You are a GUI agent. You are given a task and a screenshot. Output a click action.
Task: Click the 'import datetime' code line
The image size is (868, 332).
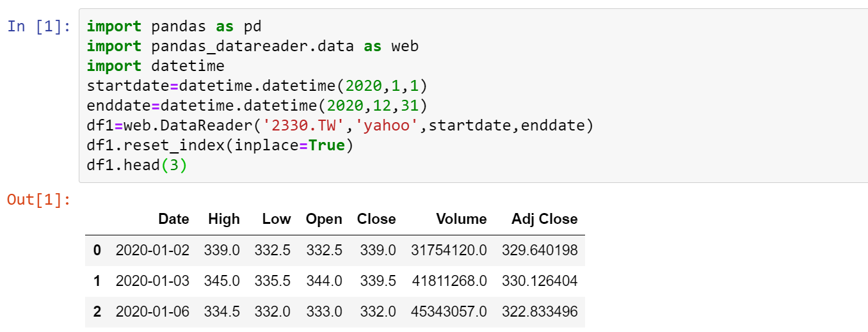pyautogui.click(x=156, y=66)
